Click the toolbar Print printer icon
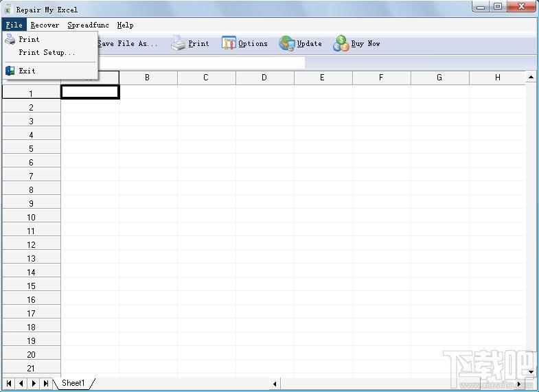Viewport: 539px width, 392px height. point(178,43)
